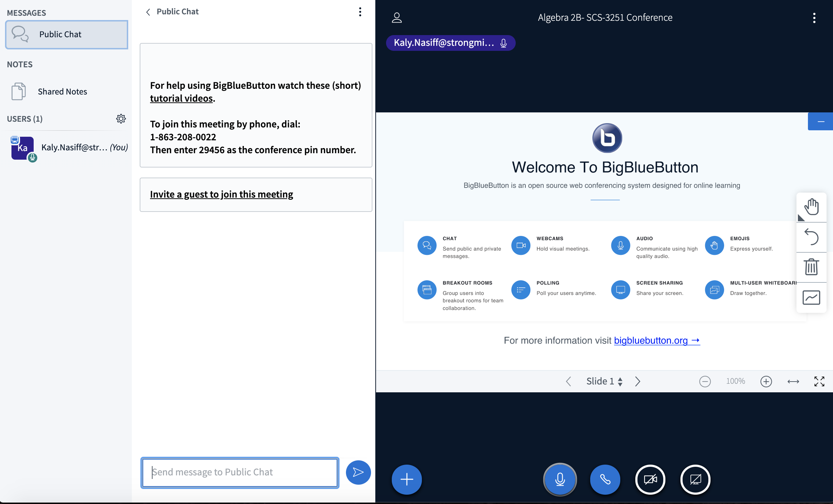Viewport: 833px width, 504px height.
Task: Click the 100% zoom level indicator
Action: coord(736,382)
